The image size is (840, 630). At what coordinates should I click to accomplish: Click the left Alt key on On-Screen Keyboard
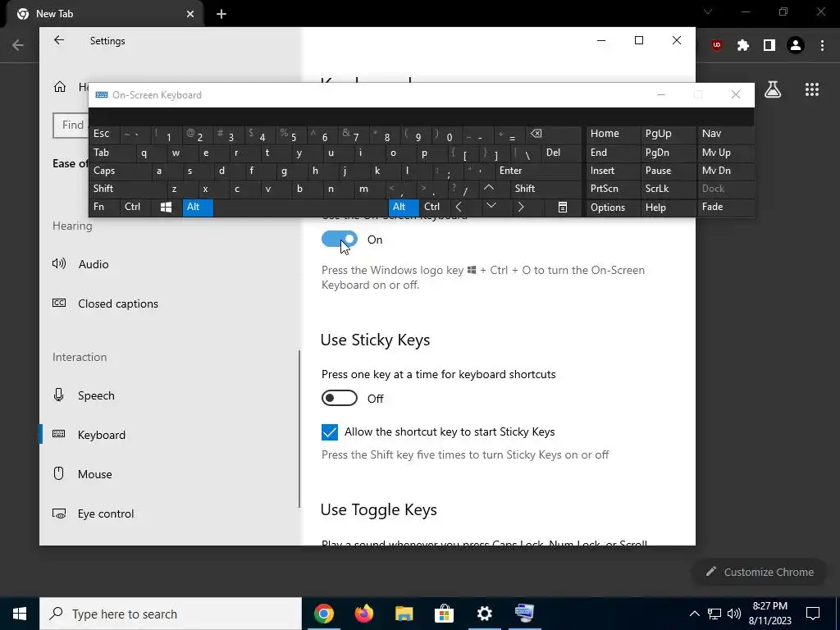pyautogui.click(x=198, y=207)
